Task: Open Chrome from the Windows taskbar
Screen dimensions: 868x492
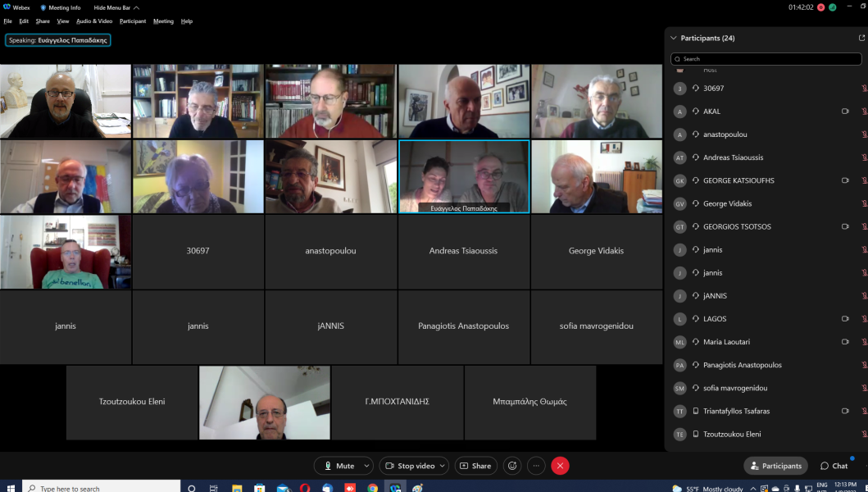Action: (373, 488)
